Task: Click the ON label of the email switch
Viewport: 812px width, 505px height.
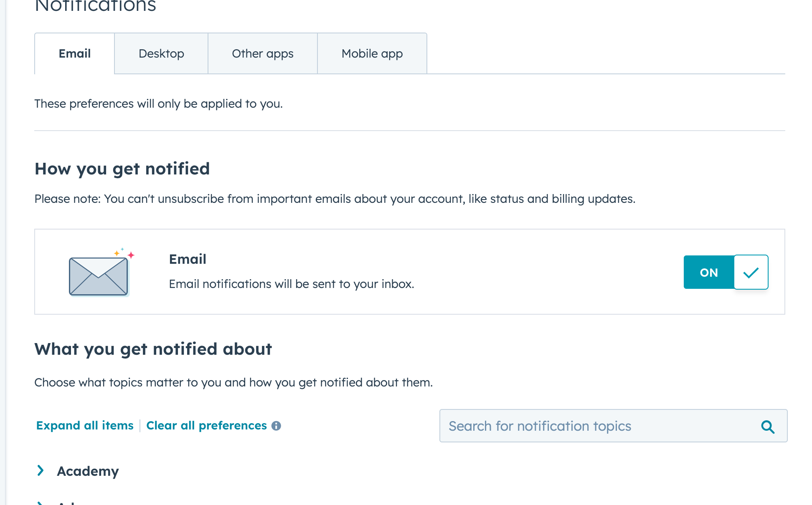Action: click(708, 272)
